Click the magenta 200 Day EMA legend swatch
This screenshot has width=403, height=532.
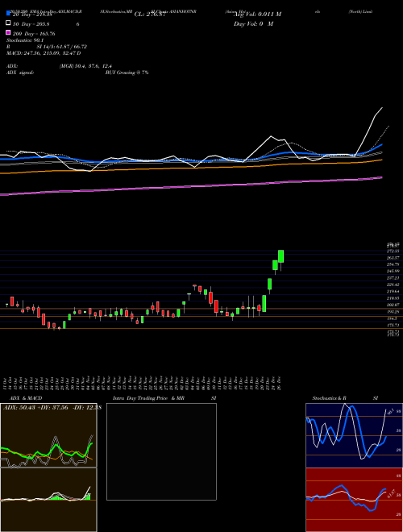click(x=8, y=33)
